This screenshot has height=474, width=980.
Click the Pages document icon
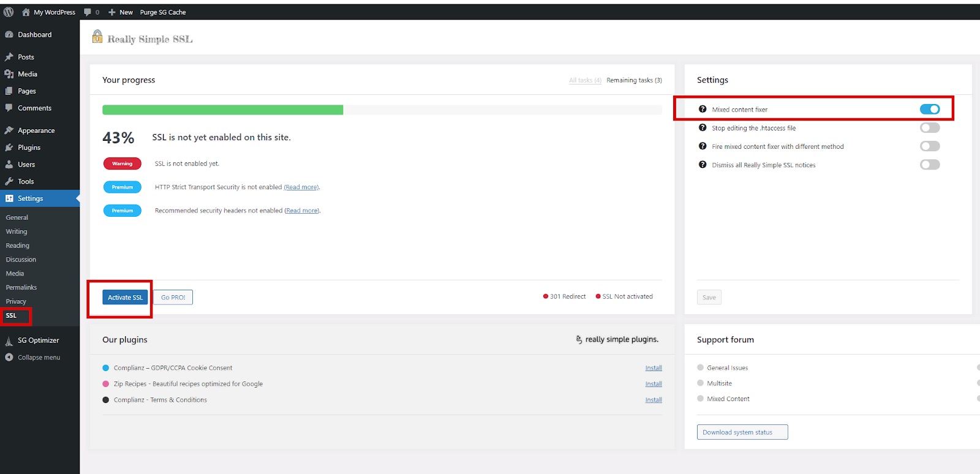pyautogui.click(x=9, y=91)
